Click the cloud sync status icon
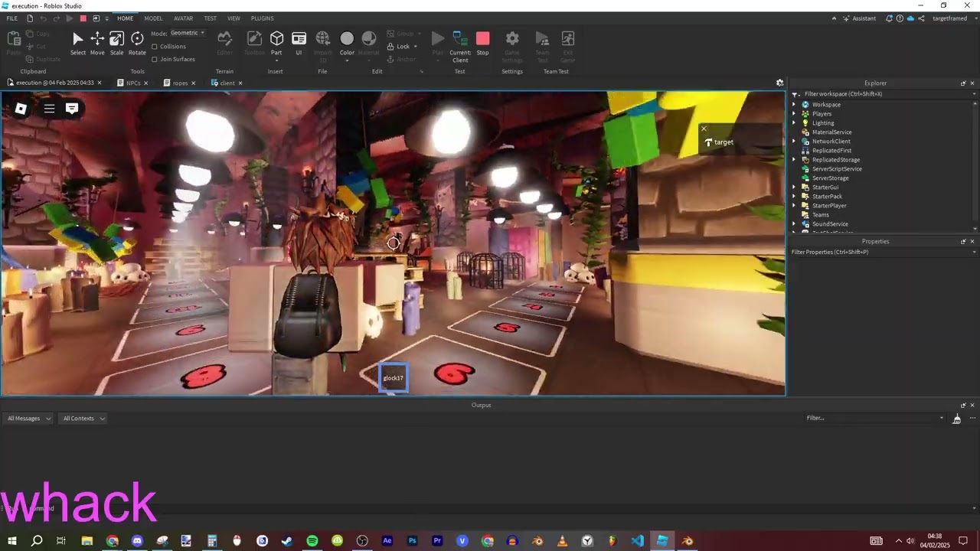 [910, 18]
